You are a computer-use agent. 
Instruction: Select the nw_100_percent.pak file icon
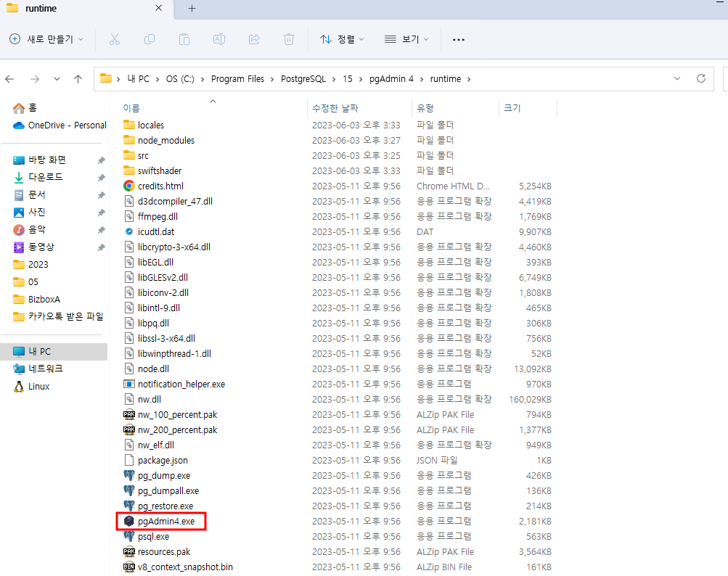click(x=129, y=414)
